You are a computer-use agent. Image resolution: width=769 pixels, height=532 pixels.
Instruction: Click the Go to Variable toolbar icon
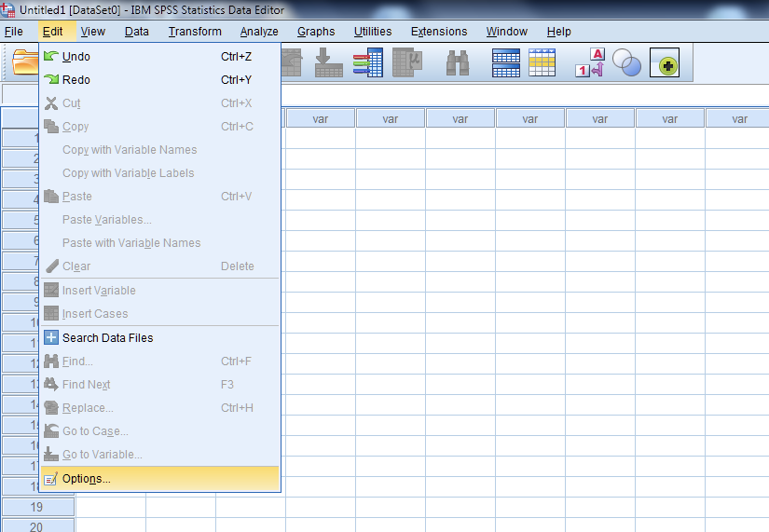click(x=329, y=63)
